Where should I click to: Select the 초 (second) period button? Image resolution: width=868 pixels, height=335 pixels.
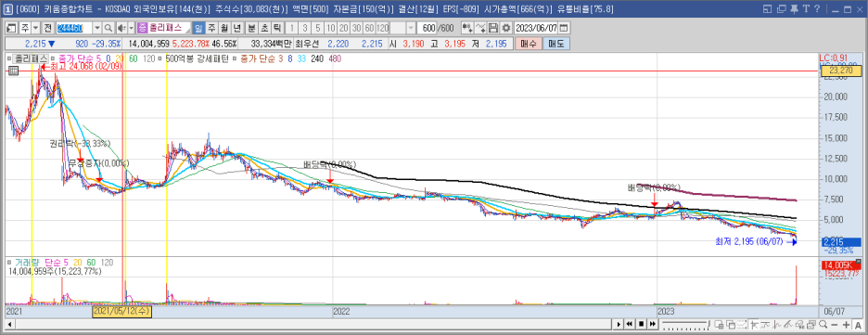(264, 28)
